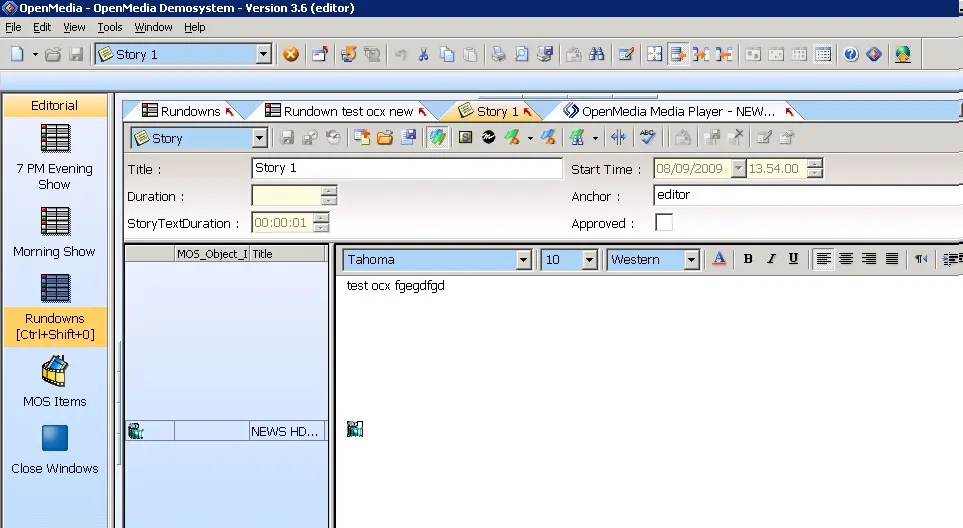Expand the Tahoma font dropdown

tap(523, 260)
